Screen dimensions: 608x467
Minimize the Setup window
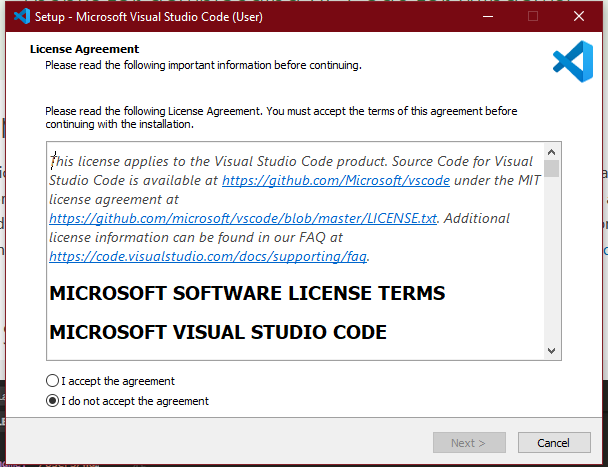488,16
